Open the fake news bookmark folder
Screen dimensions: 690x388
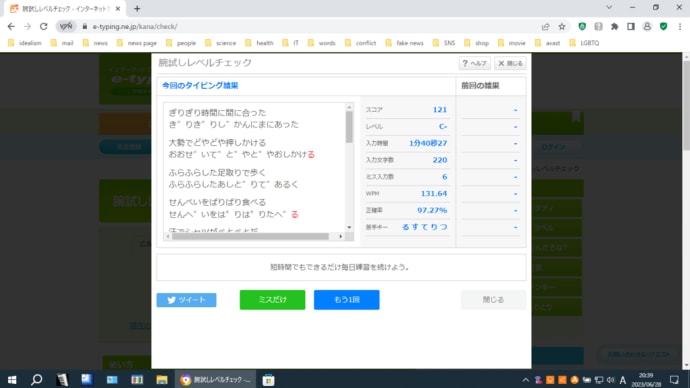404,43
